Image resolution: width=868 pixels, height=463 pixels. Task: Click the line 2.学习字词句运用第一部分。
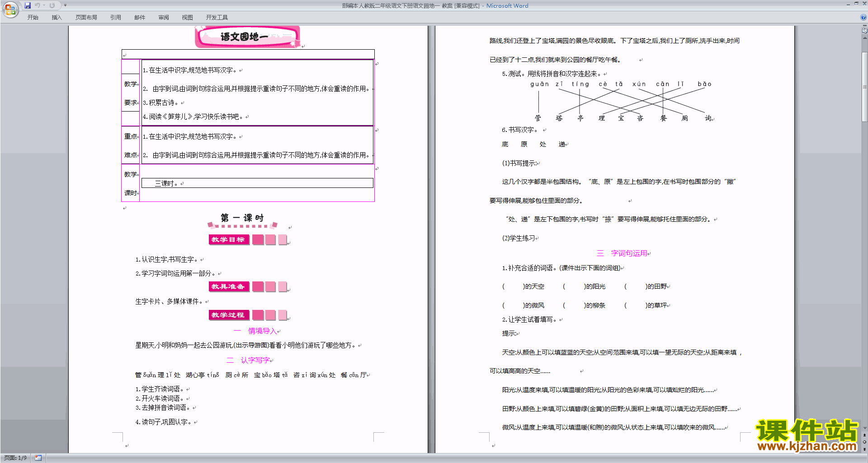point(176,274)
